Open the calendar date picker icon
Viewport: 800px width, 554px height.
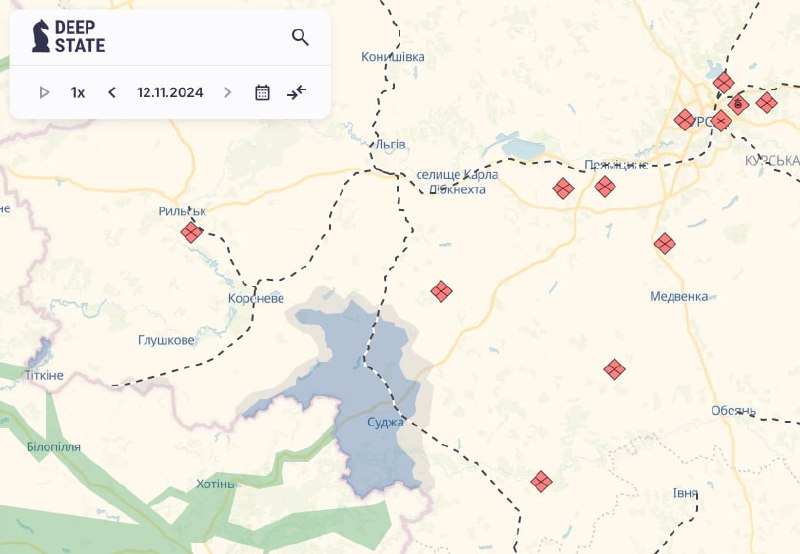[x=262, y=92]
